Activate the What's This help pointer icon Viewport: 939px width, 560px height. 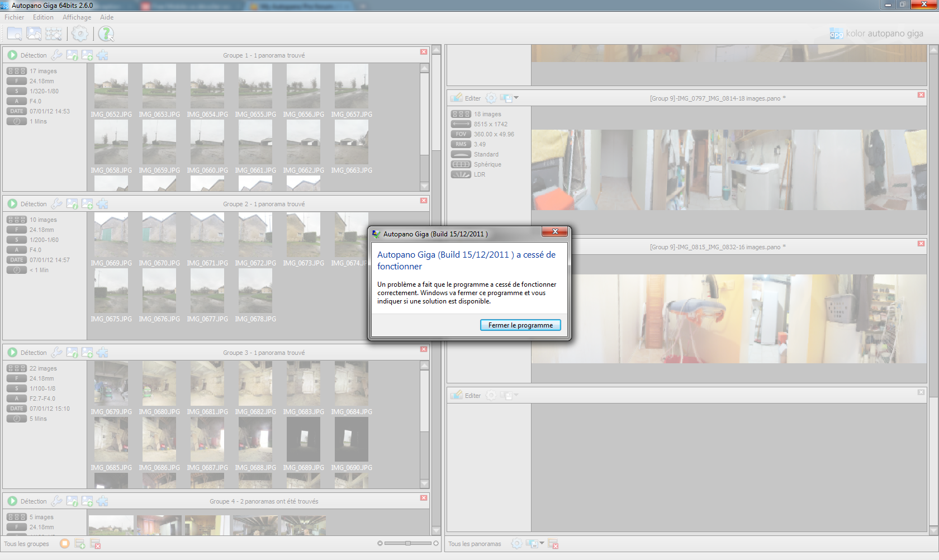pyautogui.click(x=106, y=34)
